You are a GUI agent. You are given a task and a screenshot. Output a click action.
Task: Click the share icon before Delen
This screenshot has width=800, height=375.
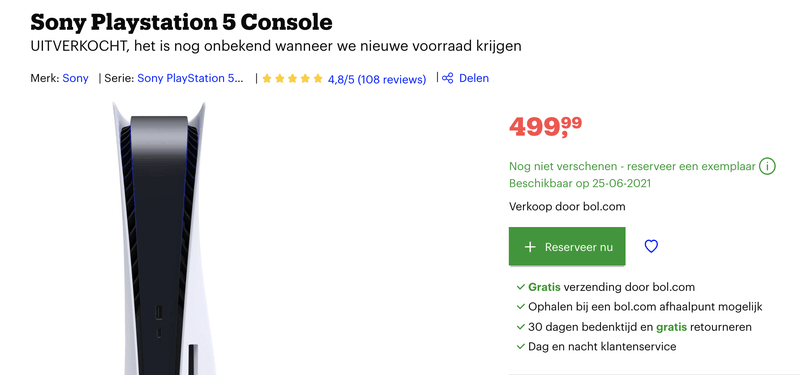point(447,79)
